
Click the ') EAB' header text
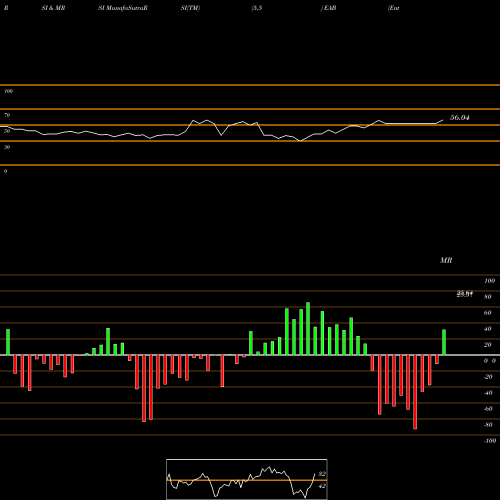coord(328,8)
